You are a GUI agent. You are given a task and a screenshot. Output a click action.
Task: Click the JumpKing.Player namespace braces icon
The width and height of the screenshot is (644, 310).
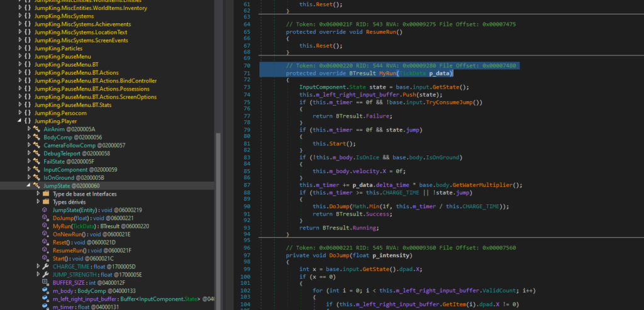28,121
